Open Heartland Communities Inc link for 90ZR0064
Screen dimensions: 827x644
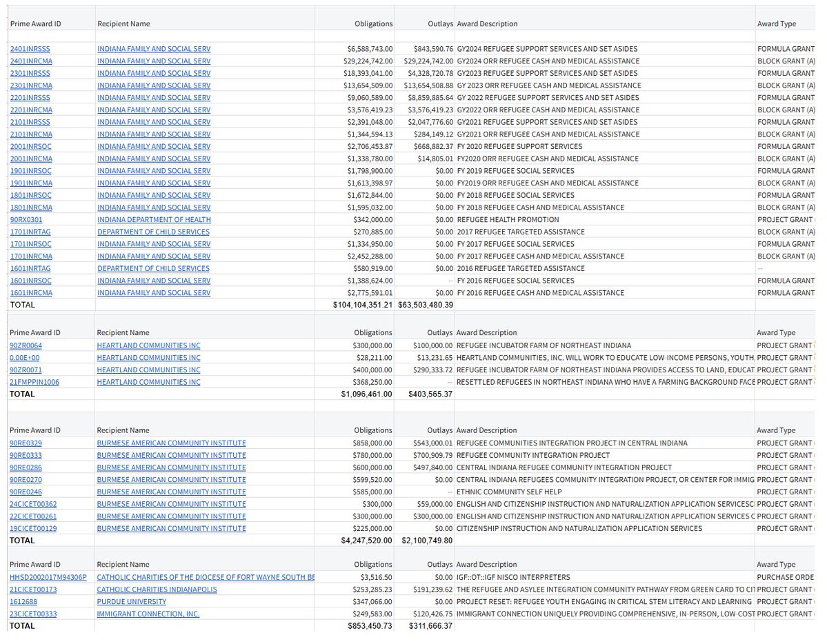[x=149, y=345]
